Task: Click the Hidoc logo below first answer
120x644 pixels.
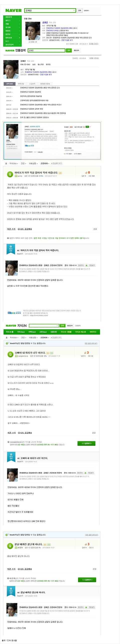Action: tap(14, 312)
